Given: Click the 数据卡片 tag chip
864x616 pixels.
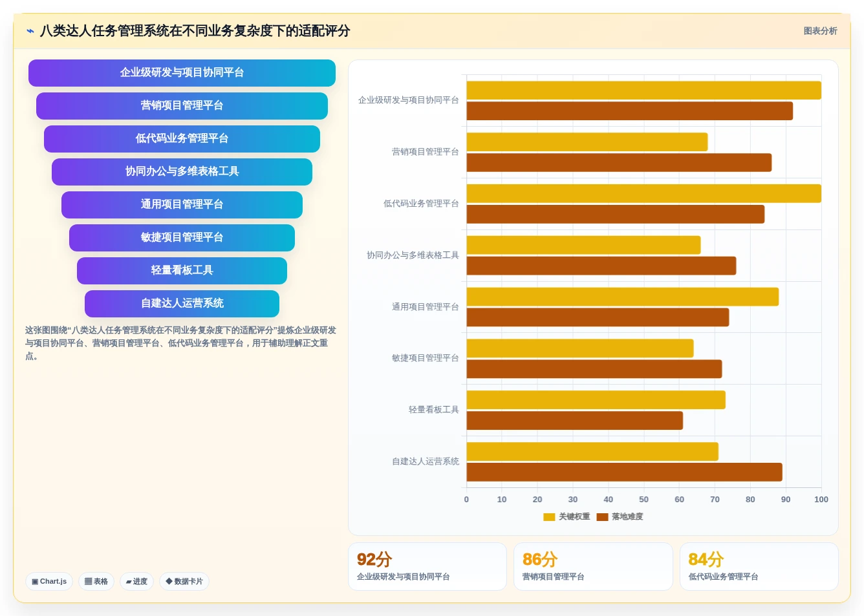Looking at the screenshot, I should coord(184,581).
